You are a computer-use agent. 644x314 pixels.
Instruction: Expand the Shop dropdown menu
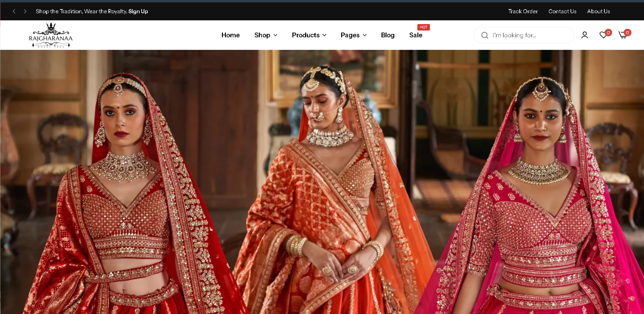[x=266, y=35]
